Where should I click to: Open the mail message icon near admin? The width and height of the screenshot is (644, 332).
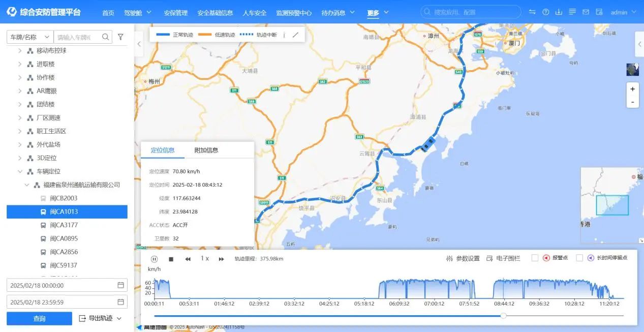click(586, 12)
